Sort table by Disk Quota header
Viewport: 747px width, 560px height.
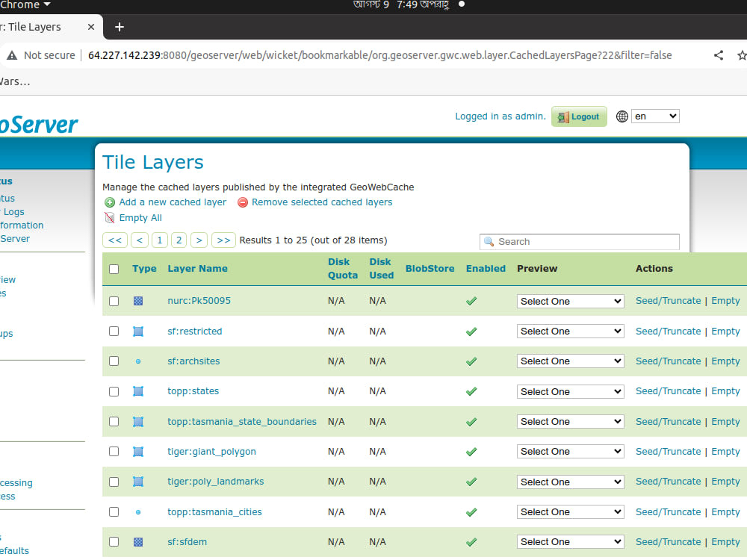(343, 269)
